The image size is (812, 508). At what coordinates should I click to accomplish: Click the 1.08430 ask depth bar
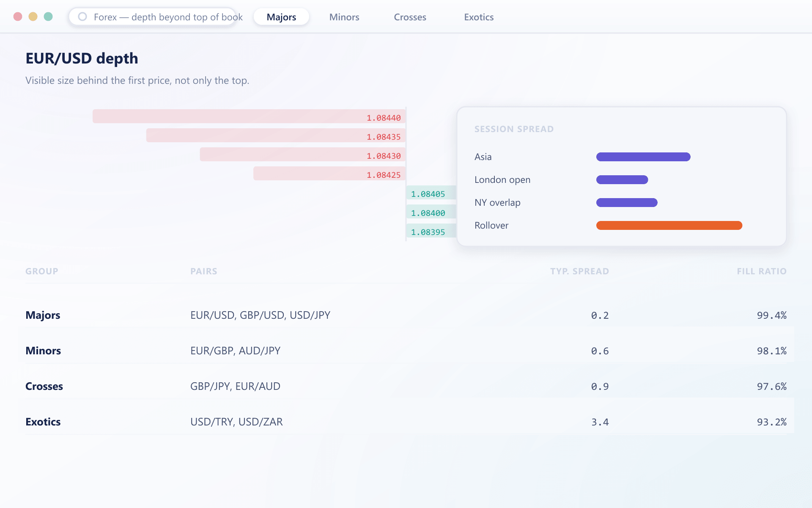pos(303,155)
